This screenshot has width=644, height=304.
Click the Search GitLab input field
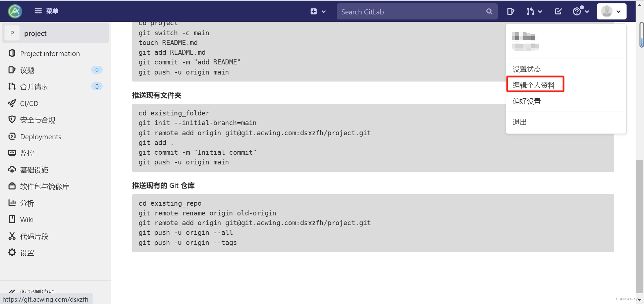(409, 11)
